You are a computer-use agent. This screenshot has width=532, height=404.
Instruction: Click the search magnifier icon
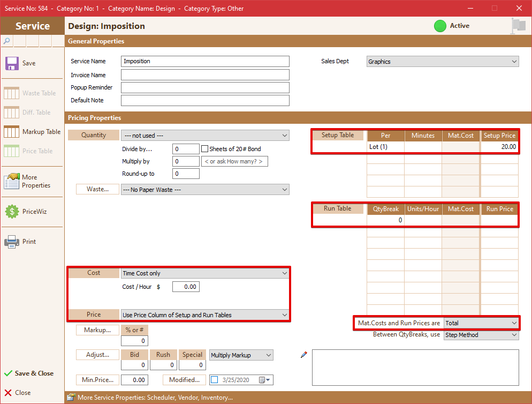7,41
